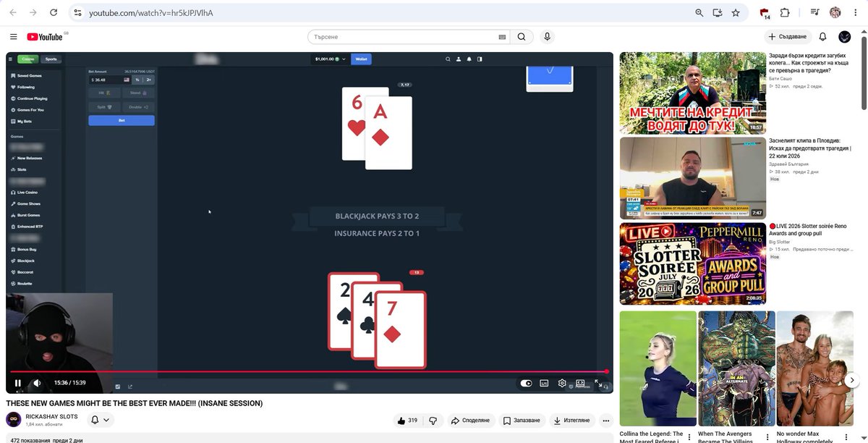
Task: Pause the video with the player pause button
Action: [x=18, y=383]
